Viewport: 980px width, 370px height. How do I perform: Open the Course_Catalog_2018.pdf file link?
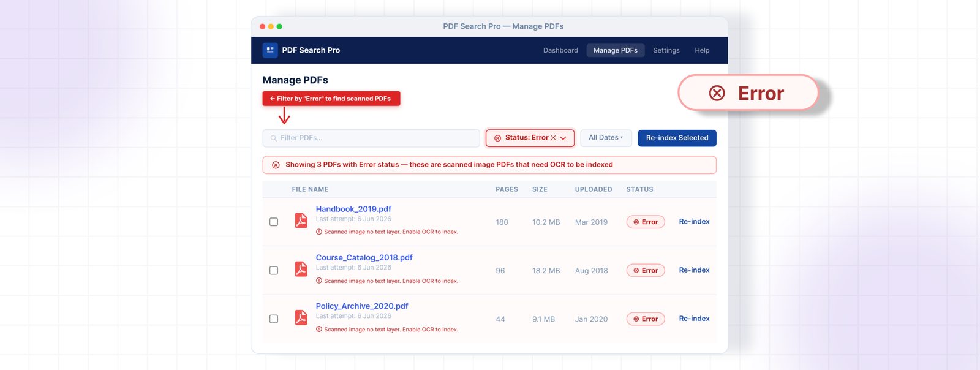[364, 257]
